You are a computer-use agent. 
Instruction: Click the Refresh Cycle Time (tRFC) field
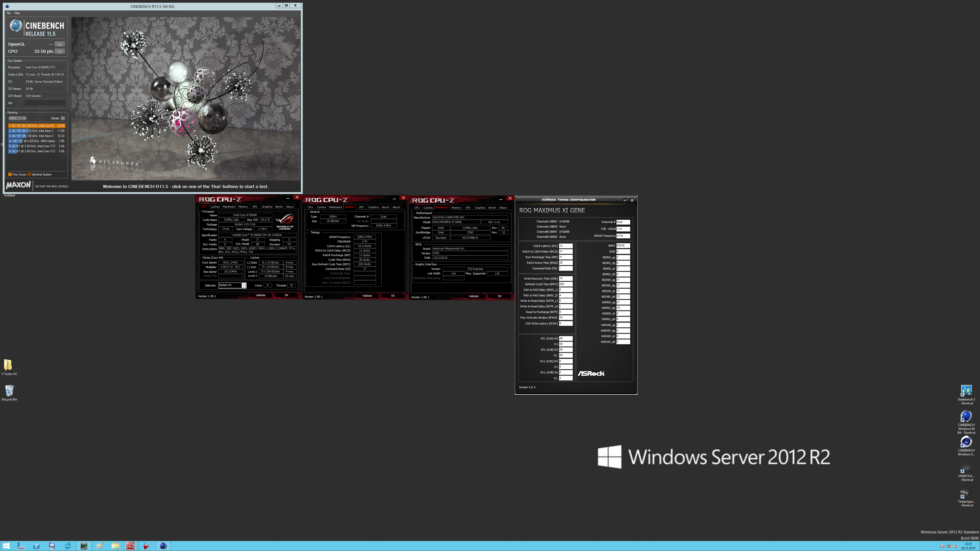[x=565, y=284]
